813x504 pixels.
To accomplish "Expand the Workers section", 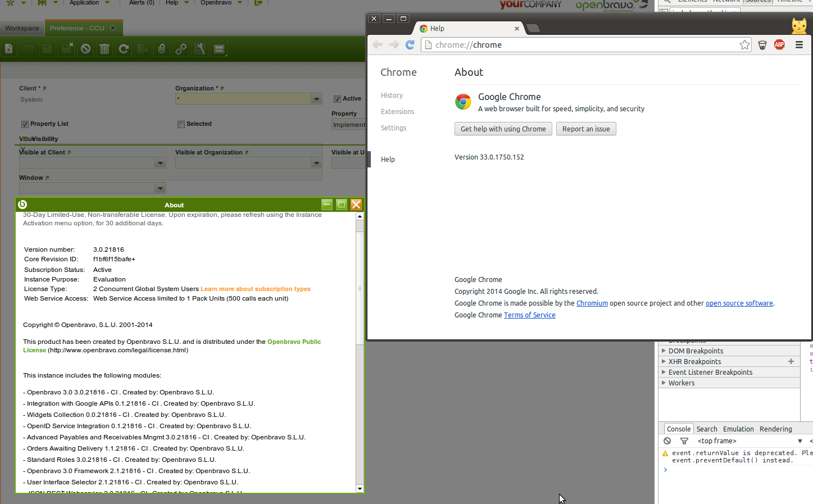I will [x=664, y=383].
